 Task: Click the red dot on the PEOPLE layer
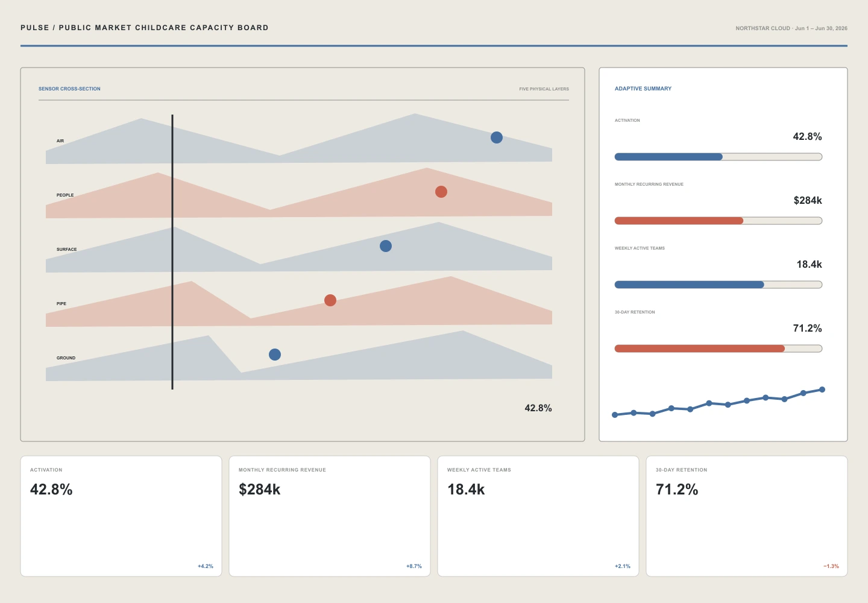click(441, 192)
